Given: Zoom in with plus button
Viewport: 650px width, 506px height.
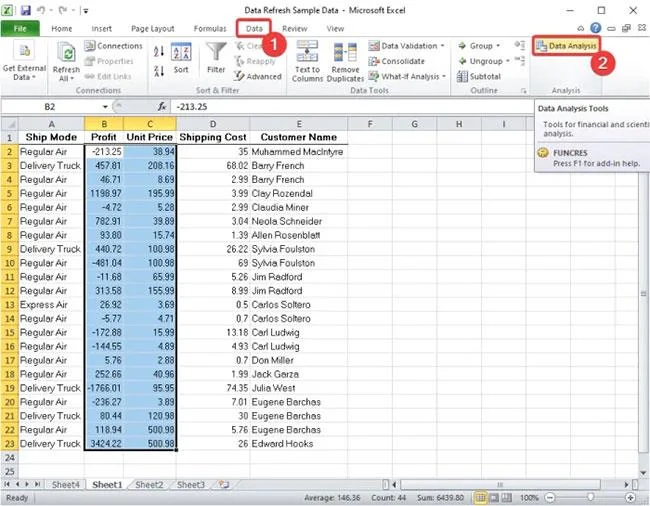Looking at the screenshot, I should coord(630,497).
